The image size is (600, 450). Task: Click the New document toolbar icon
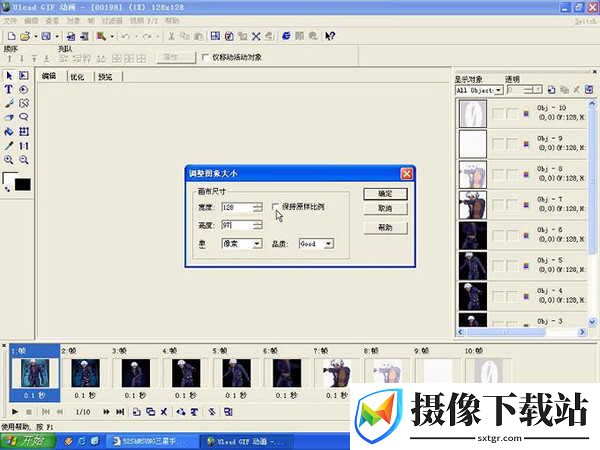coord(11,36)
